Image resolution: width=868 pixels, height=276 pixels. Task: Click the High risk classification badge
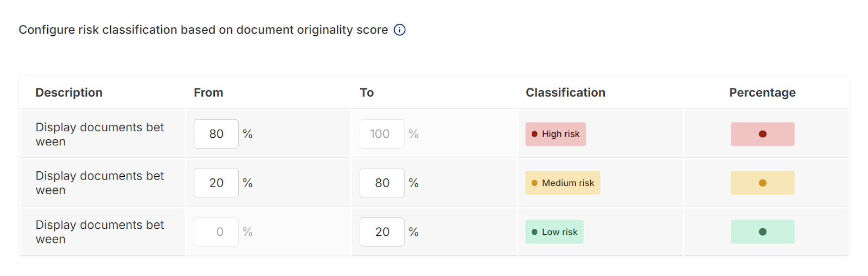pos(556,134)
